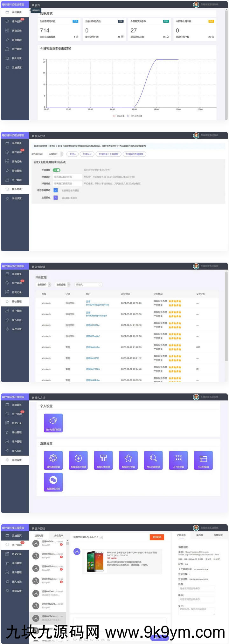This screenshot has height=644, width=229.
Task: Open the 首次对话问候语 chat bubble tile
Action: [x=53, y=423]
